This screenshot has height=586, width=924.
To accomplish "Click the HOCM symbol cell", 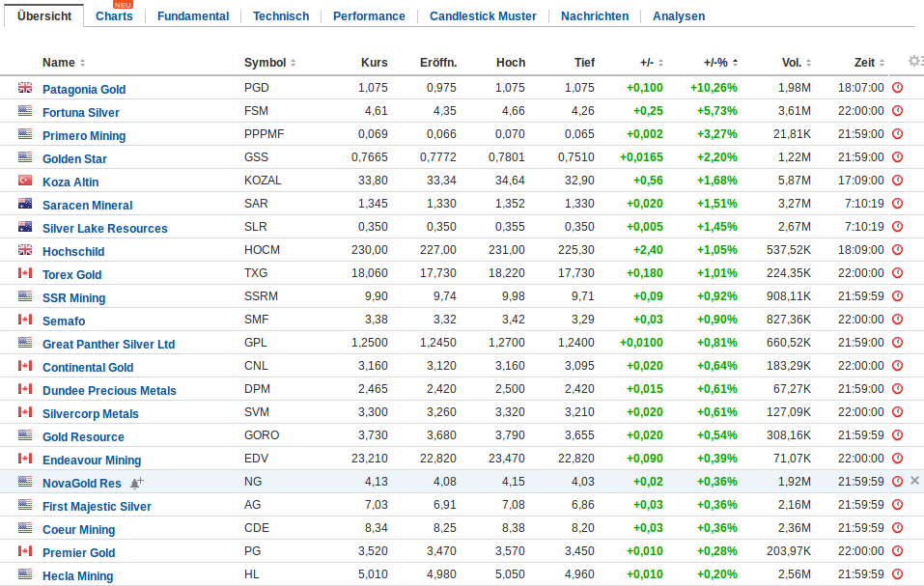I will point(262,250).
